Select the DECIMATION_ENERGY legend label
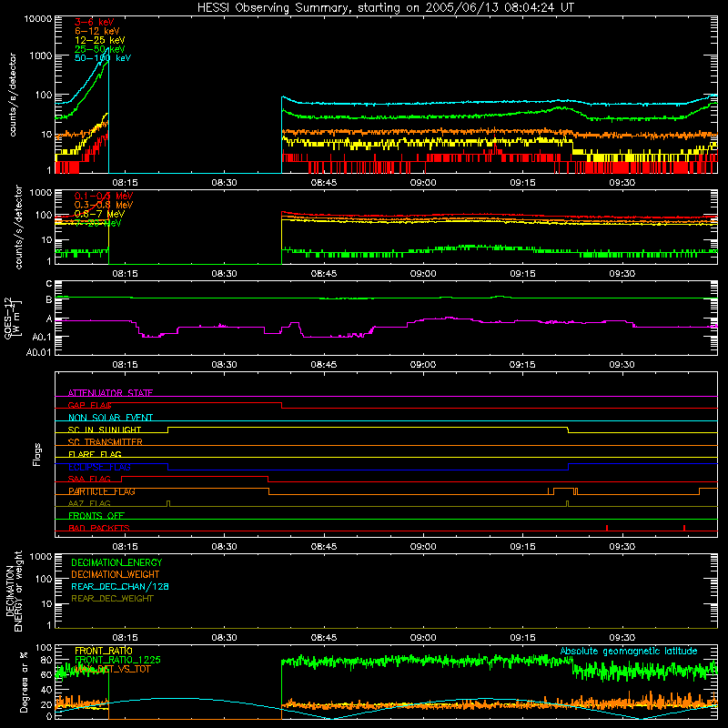This screenshot has height=728, width=728. pos(116,562)
